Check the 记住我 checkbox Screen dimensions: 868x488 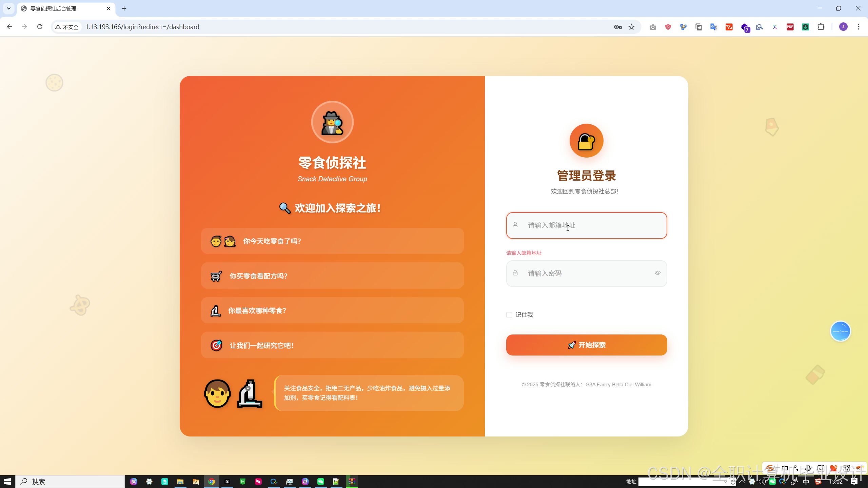click(x=509, y=315)
